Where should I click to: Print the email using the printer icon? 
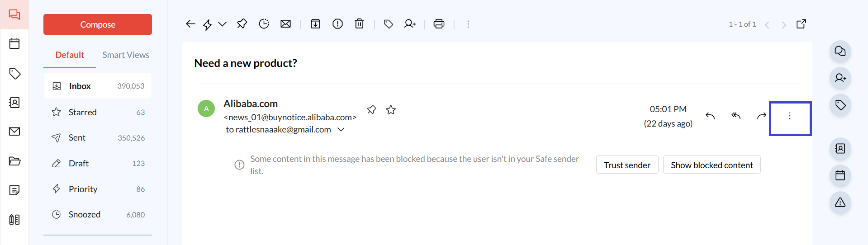439,24
